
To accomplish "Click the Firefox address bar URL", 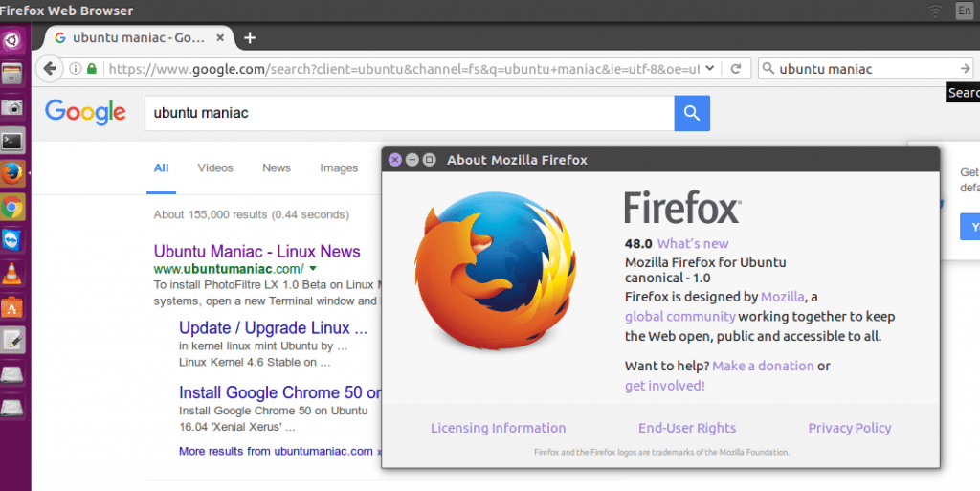I will coord(403,69).
